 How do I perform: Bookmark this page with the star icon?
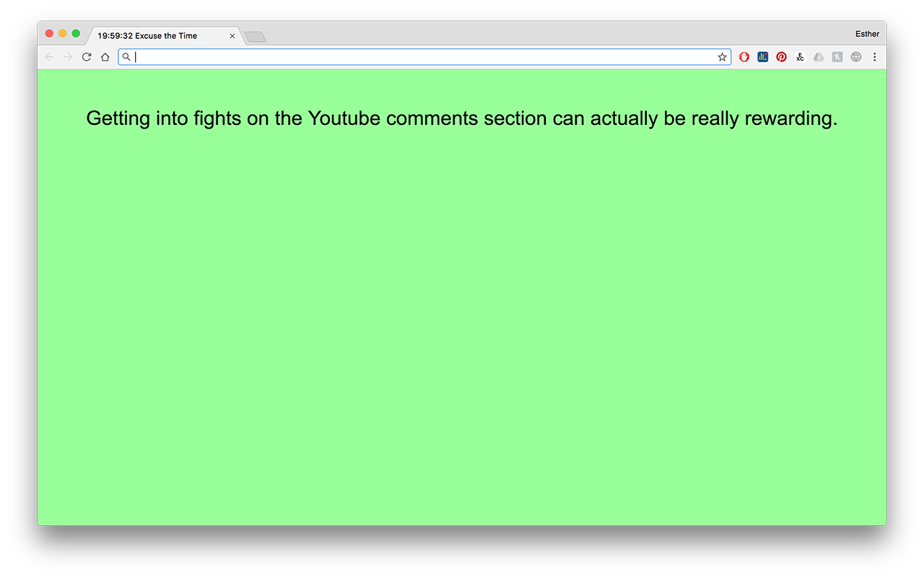tap(722, 57)
